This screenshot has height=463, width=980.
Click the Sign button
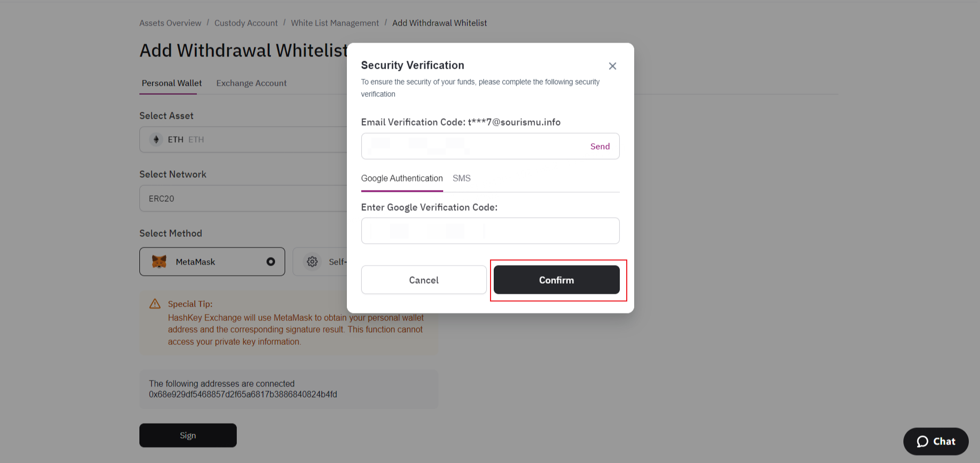pyautogui.click(x=188, y=435)
